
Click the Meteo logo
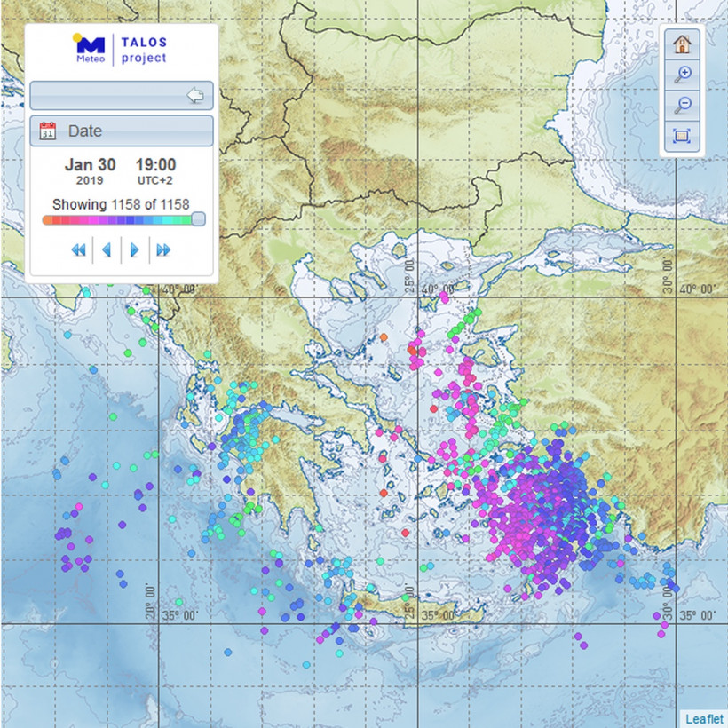coord(90,49)
